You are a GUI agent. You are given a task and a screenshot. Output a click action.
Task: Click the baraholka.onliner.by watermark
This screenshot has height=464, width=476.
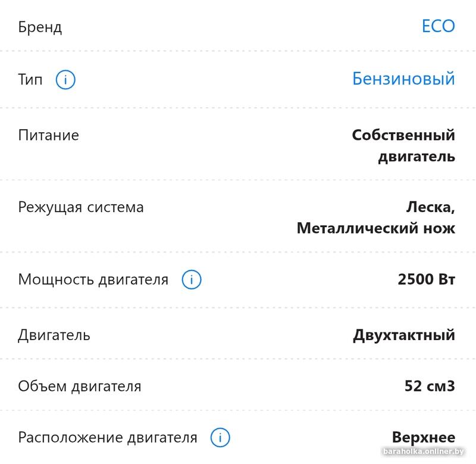pyautogui.click(x=423, y=451)
